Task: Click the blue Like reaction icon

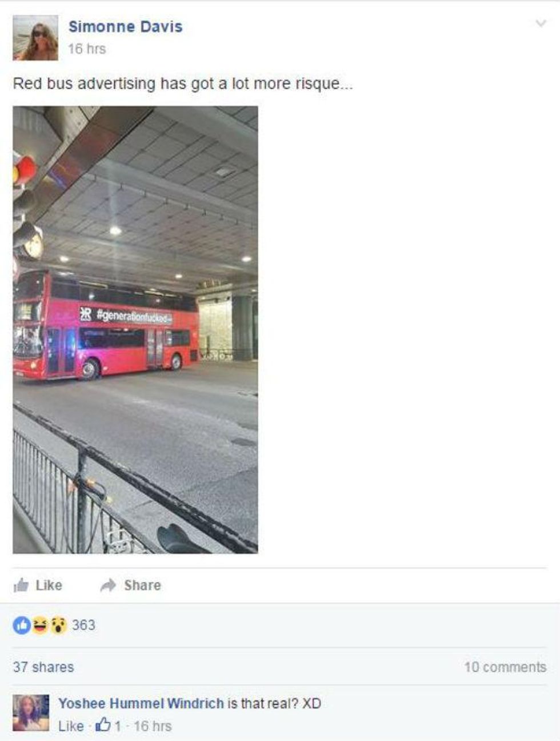Action: click(x=22, y=625)
